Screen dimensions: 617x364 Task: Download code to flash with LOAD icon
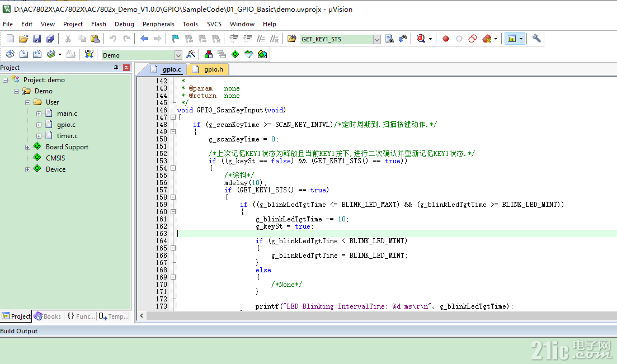pos(89,54)
